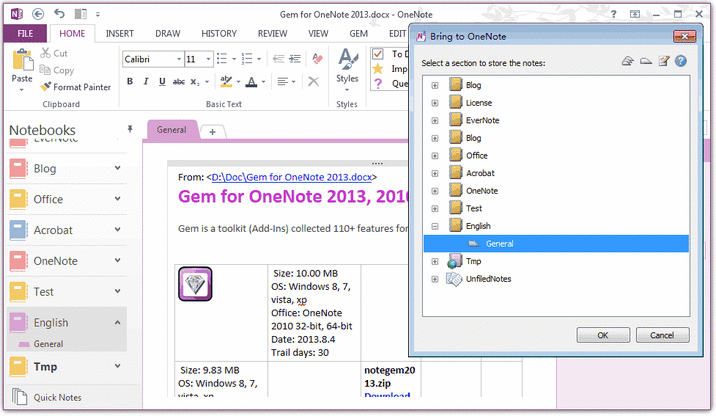The image size is (716, 416).
Task: Clear all formatting with eraser icon
Action: [x=317, y=59]
